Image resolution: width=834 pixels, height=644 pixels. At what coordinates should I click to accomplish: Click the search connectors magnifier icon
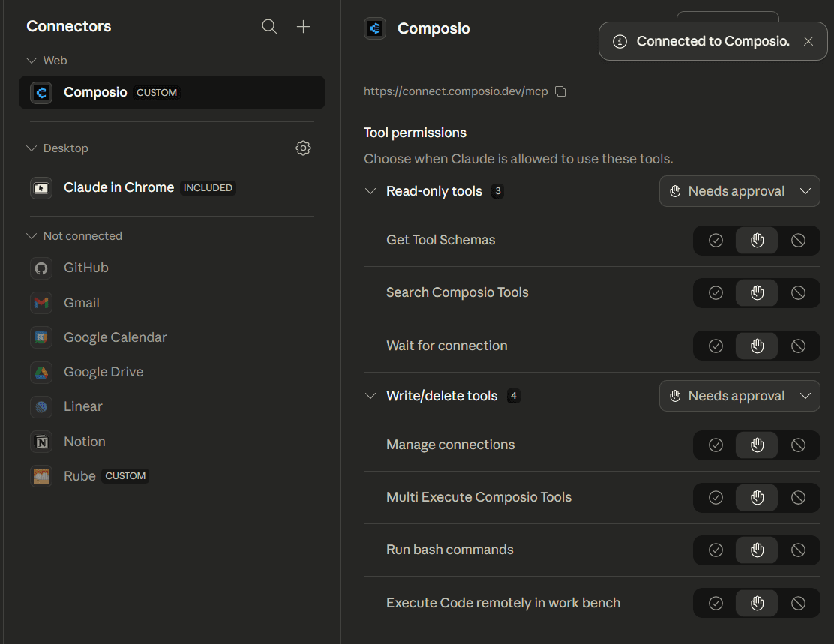point(269,27)
